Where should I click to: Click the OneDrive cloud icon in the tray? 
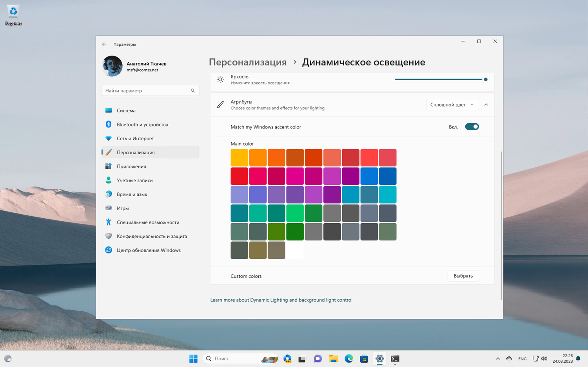click(509, 358)
